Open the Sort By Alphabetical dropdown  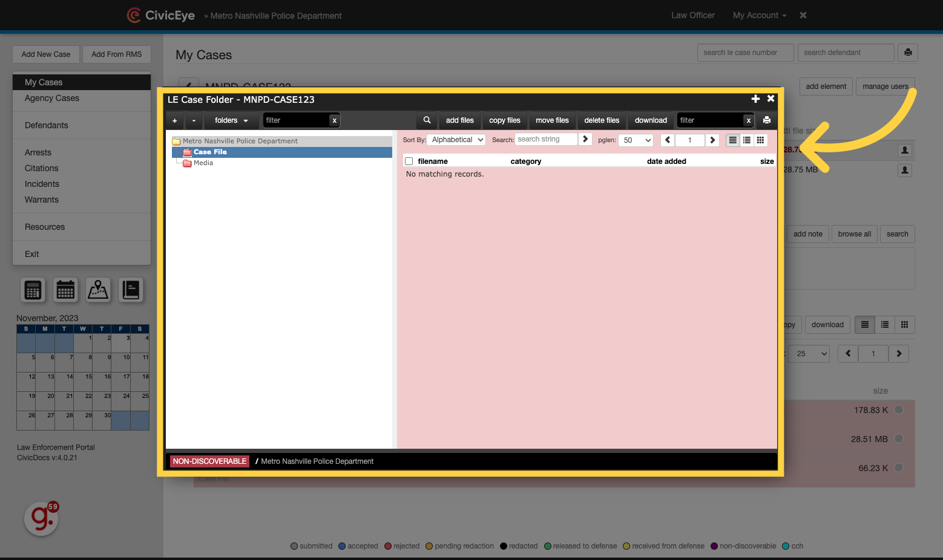click(x=456, y=140)
